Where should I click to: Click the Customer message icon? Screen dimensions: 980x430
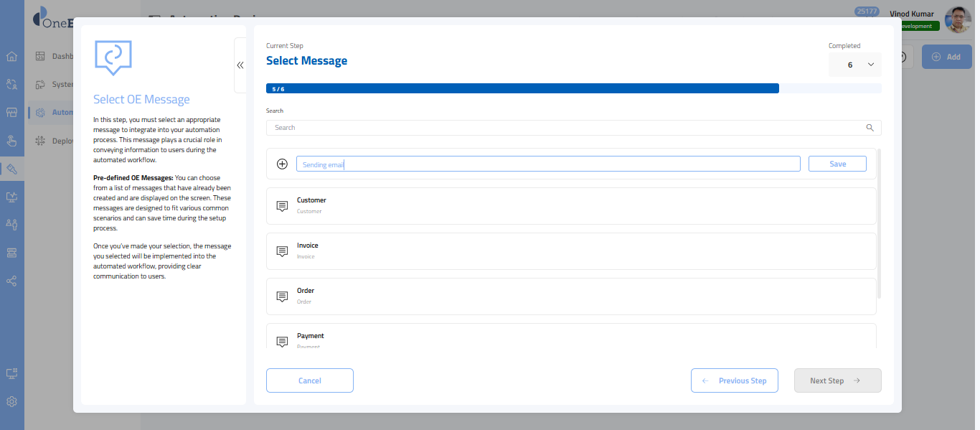282,206
